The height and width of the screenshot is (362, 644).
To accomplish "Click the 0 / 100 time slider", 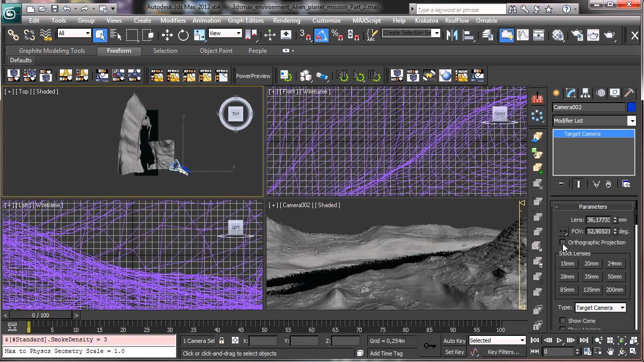I will (x=41, y=315).
